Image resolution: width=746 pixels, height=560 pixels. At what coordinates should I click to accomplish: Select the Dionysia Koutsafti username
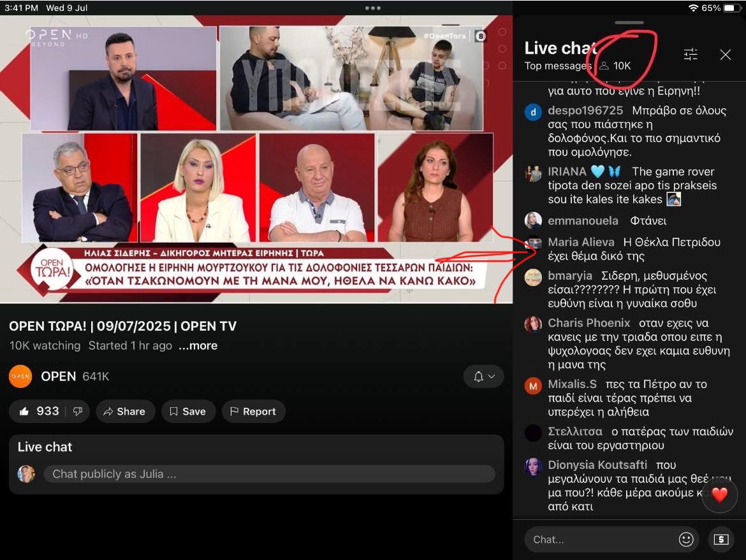pyautogui.click(x=597, y=464)
